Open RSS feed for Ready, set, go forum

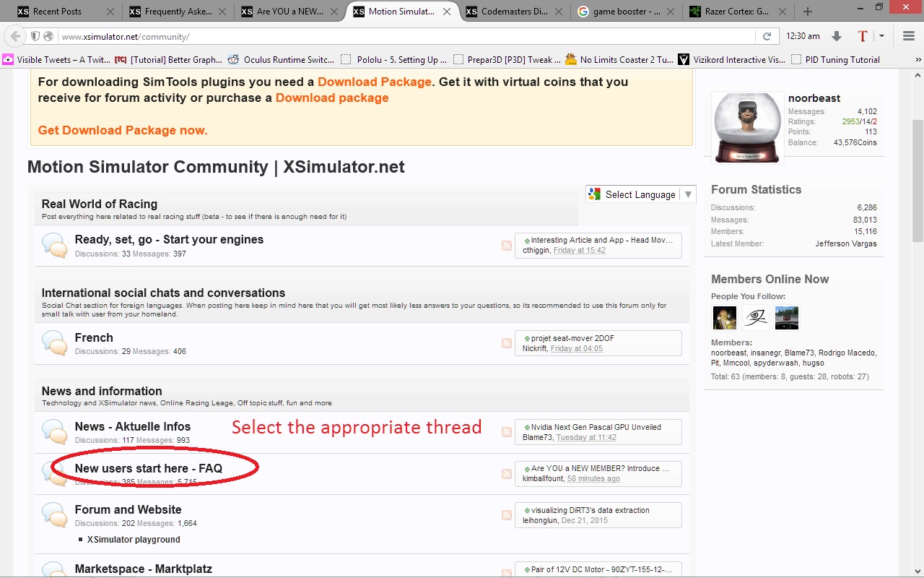pyautogui.click(x=507, y=246)
